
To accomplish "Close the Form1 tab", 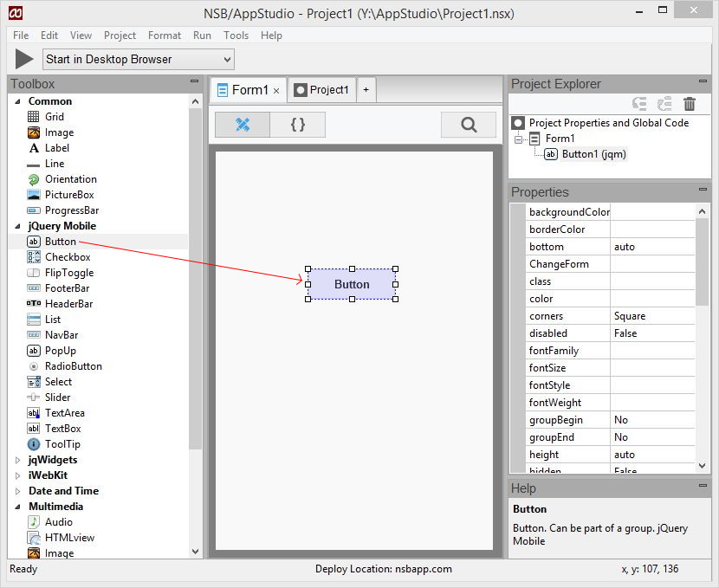I will click(276, 91).
